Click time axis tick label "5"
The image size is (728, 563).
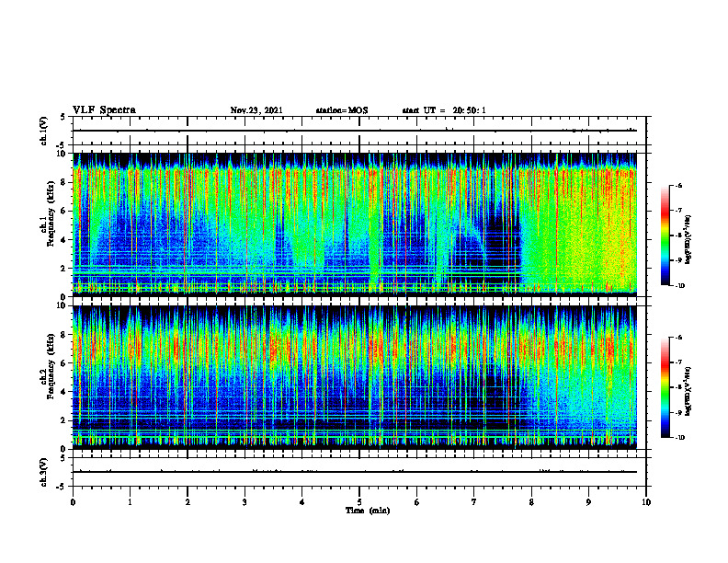pyautogui.click(x=359, y=502)
